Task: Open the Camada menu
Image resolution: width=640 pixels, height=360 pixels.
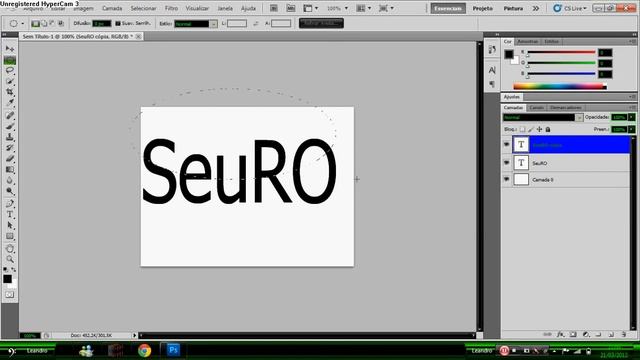Action: pyautogui.click(x=112, y=9)
